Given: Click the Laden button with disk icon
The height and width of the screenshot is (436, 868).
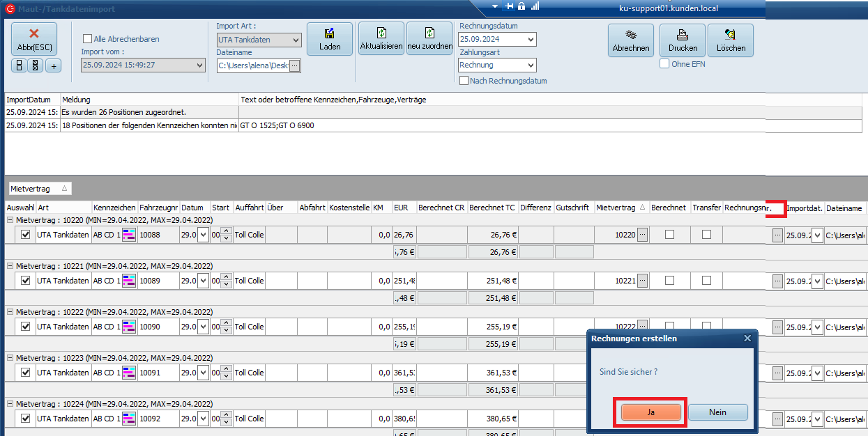Looking at the screenshot, I should [x=330, y=40].
